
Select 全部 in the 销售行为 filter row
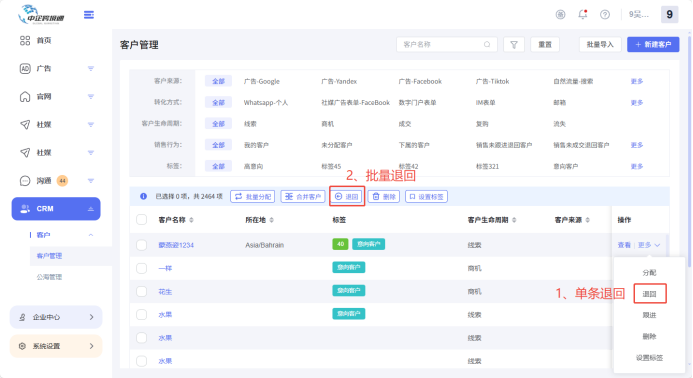(218, 145)
